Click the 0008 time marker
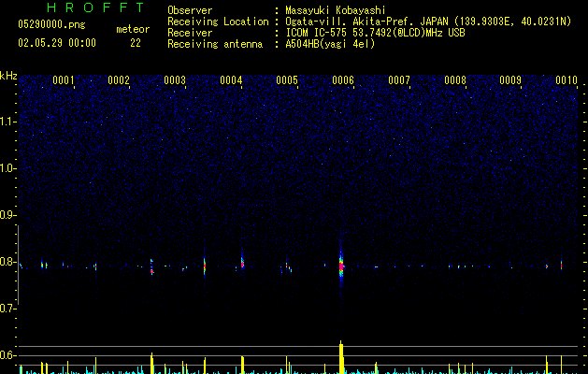The image size is (588, 374). click(455, 80)
